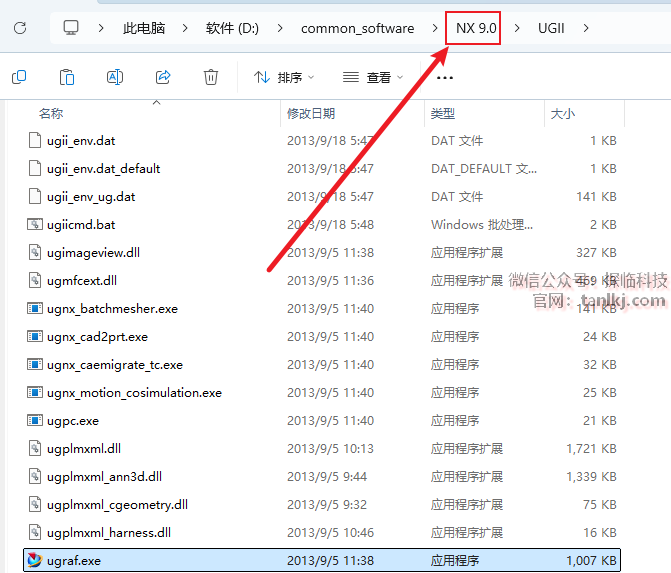Image resolution: width=671 pixels, height=573 pixels.
Task: Click the refresh button in address bar
Action: [x=20, y=28]
